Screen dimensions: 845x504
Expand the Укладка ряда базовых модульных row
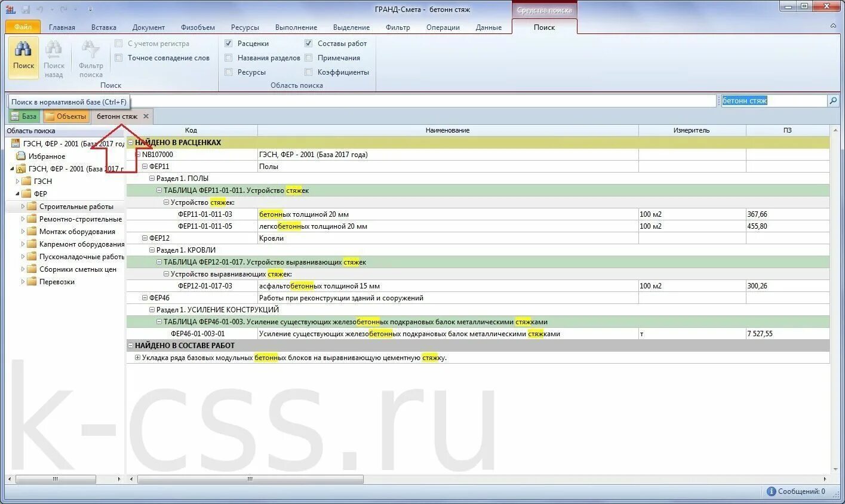138,358
